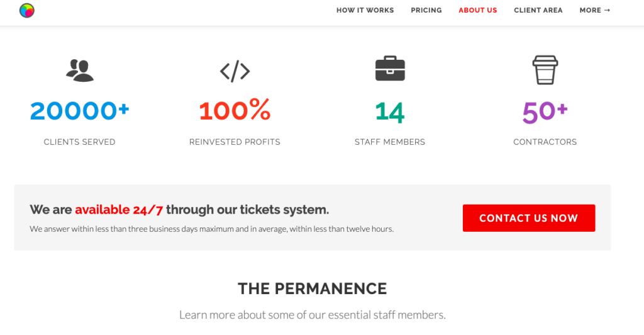The image size is (644, 335).
Task: Open the Client Area link
Action: 538,10
